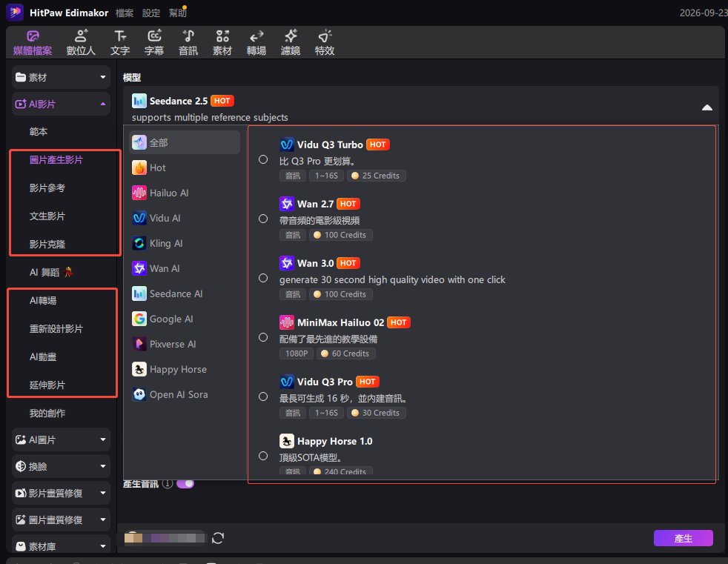Click the 30 Credits tag under Vidu Q3 Pro
This screenshot has width=728, height=564.
coord(376,413)
